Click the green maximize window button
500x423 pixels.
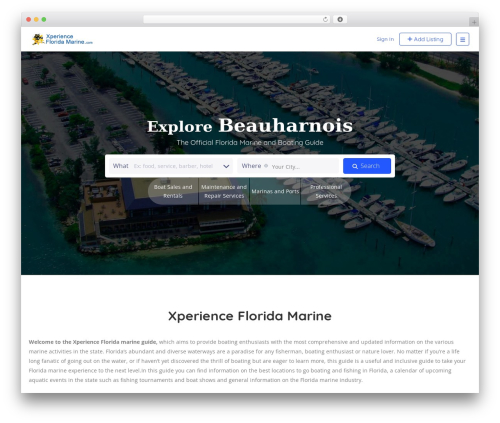click(44, 20)
